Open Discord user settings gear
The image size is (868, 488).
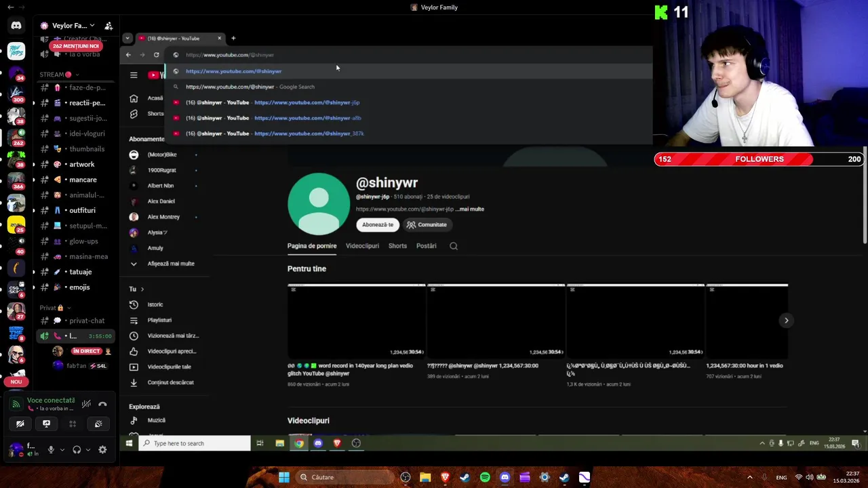click(x=102, y=449)
